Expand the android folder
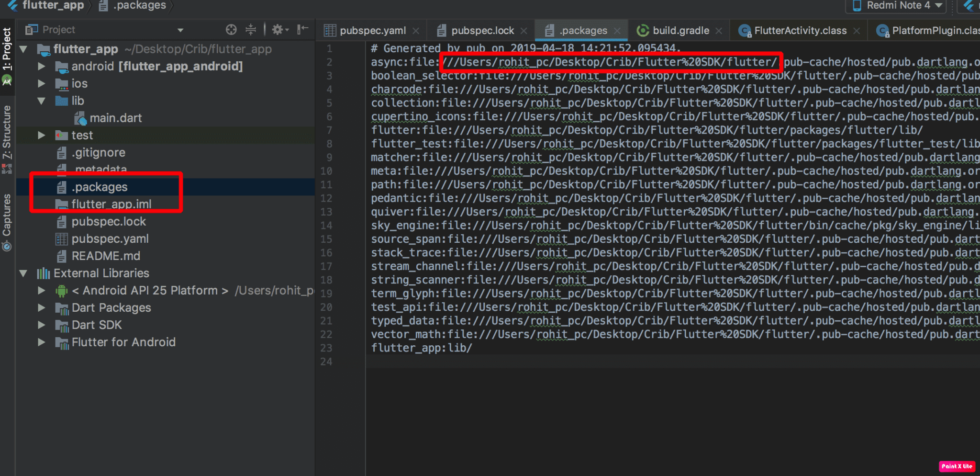 42,66
